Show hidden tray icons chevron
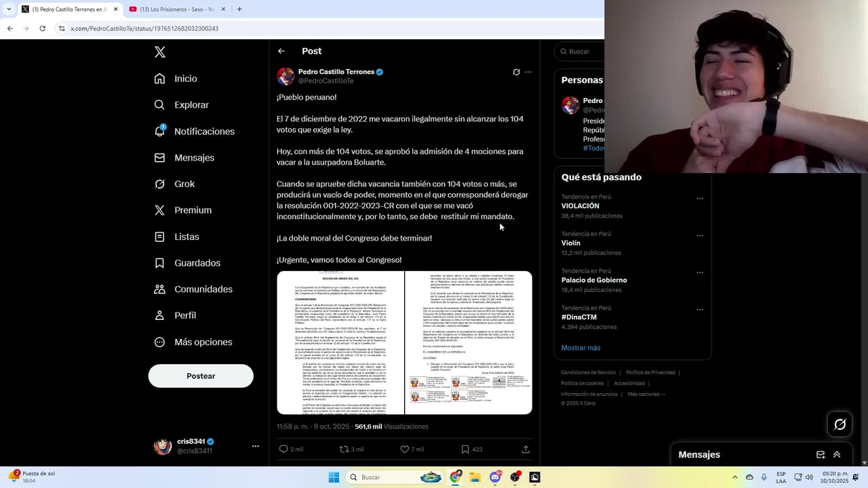868x488 pixels. (734, 477)
